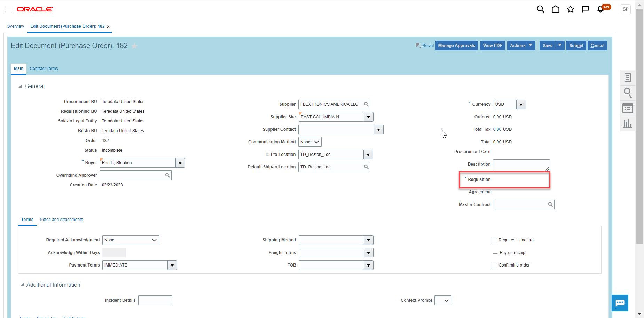Open the side rail search icon
Viewport: 644px width, 318px height.
coord(628,93)
